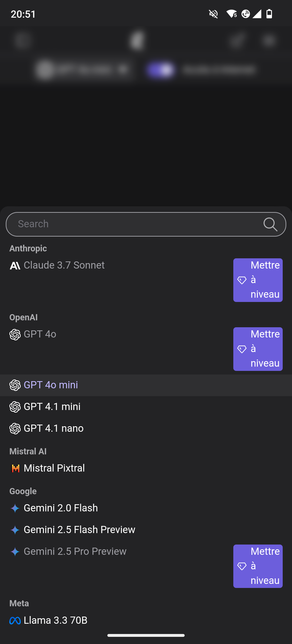This screenshot has width=292, height=644.
Task: Select the GPT 4o mini model
Action: pos(51,385)
